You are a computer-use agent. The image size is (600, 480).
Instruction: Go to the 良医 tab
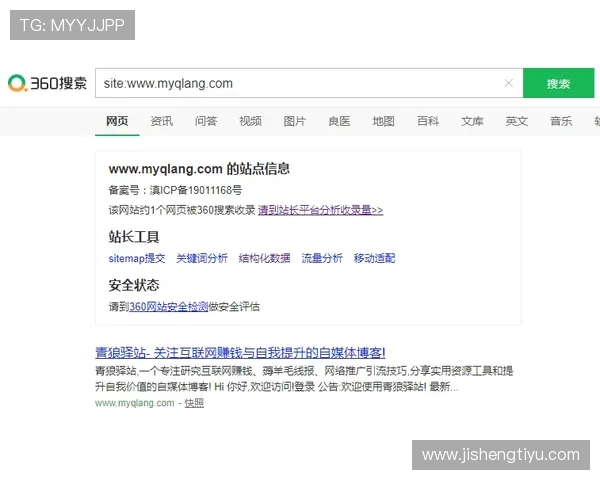pos(339,121)
